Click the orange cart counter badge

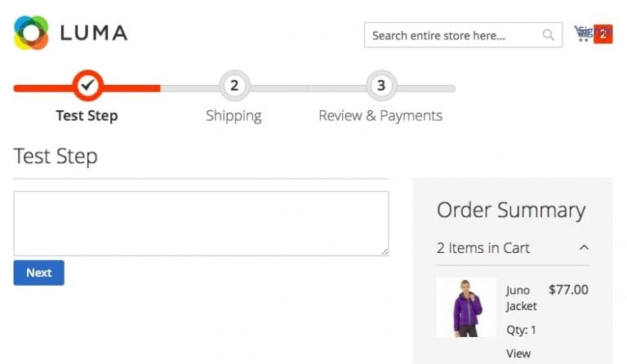pos(603,34)
